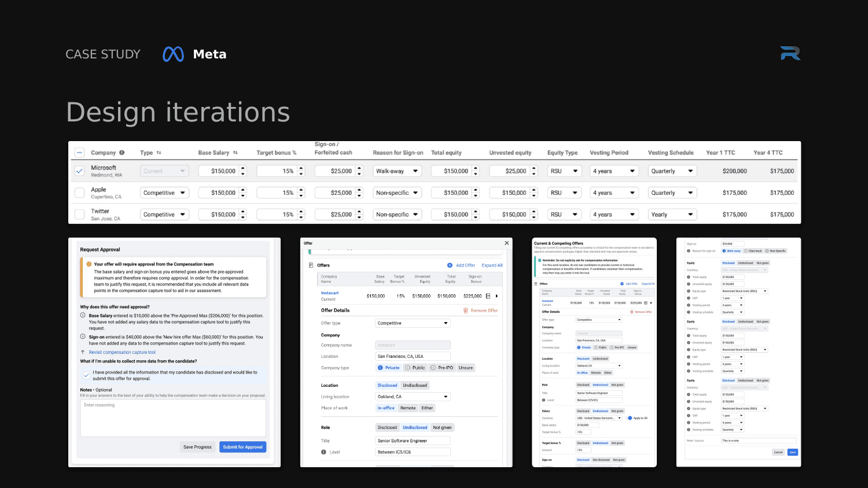Click the up-arrow icon before Revisit compensation capture tool
The image size is (868, 488).
83,352
